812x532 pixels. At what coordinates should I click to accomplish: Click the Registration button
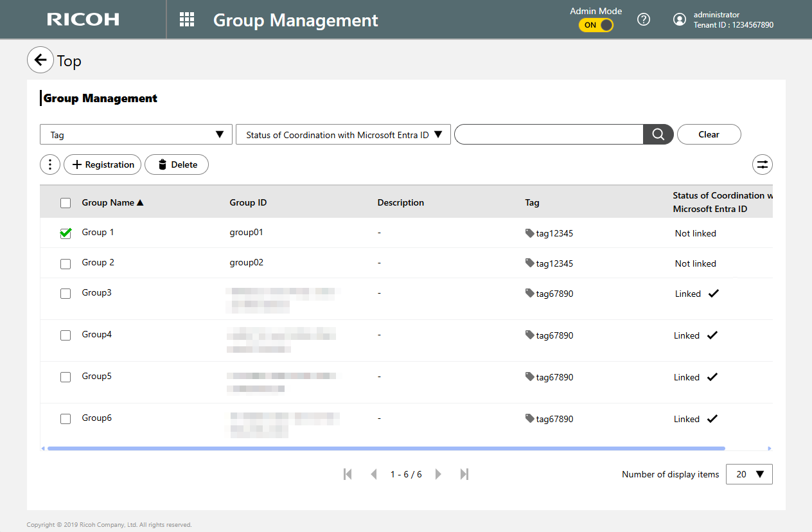[x=103, y=164]
